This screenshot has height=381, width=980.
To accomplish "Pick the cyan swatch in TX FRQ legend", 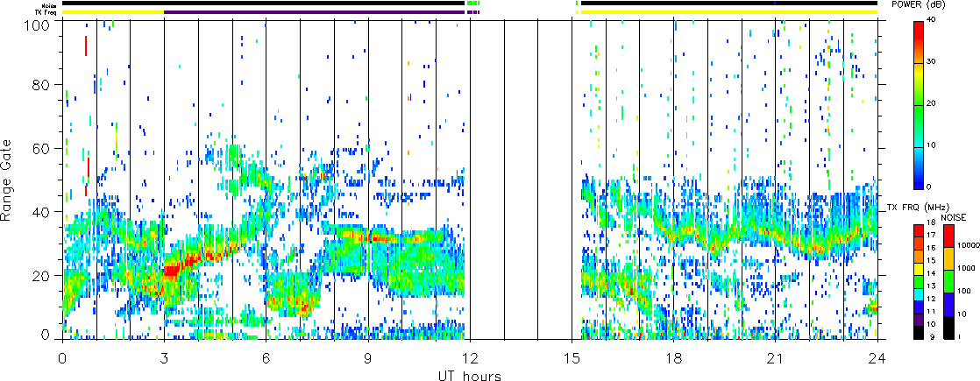I will tap(919, 294).
